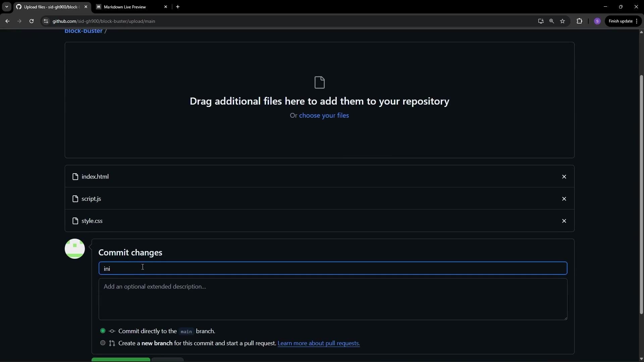Click the user avatar beside Commit changes
The height and width of the screenshot is (362, 644).
[74, 249]
